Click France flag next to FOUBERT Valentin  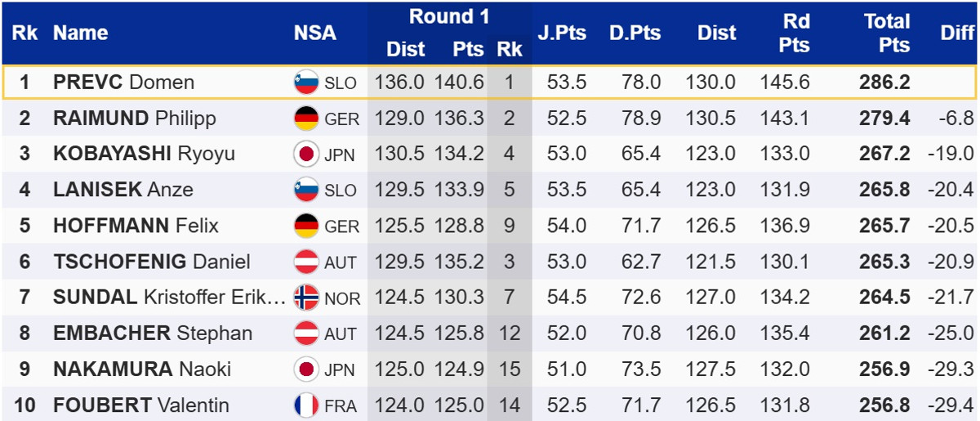(306, 405)
